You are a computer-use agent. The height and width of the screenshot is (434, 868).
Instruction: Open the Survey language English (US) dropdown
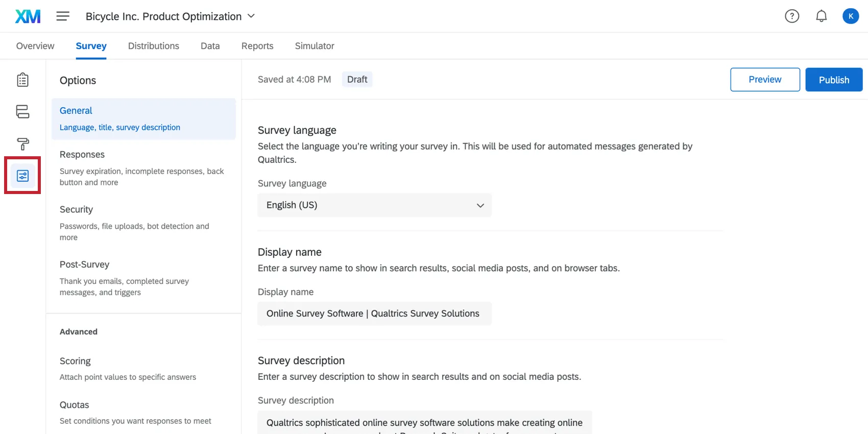tap(374, 205)
